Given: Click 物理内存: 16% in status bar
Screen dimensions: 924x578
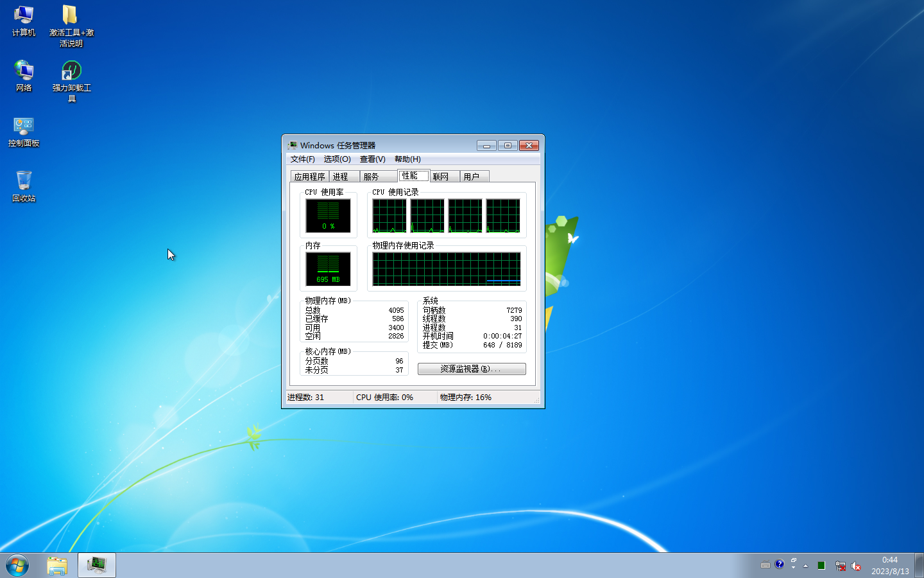Looking at the screenshot, I should pos(466,398).
